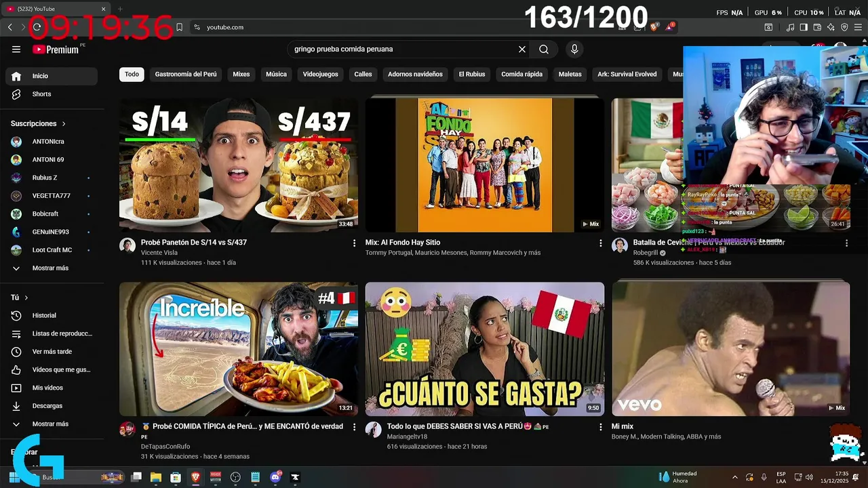Open the Brave Wallet icon
This screenshot has width=868, height=488.
tap(817, 27)
